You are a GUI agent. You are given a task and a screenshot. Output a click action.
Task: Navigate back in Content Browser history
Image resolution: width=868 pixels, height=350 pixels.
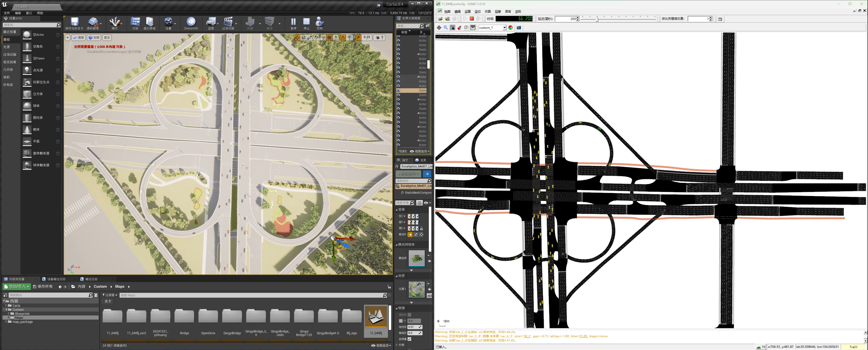pyautogui.click(x=60, y=287)
